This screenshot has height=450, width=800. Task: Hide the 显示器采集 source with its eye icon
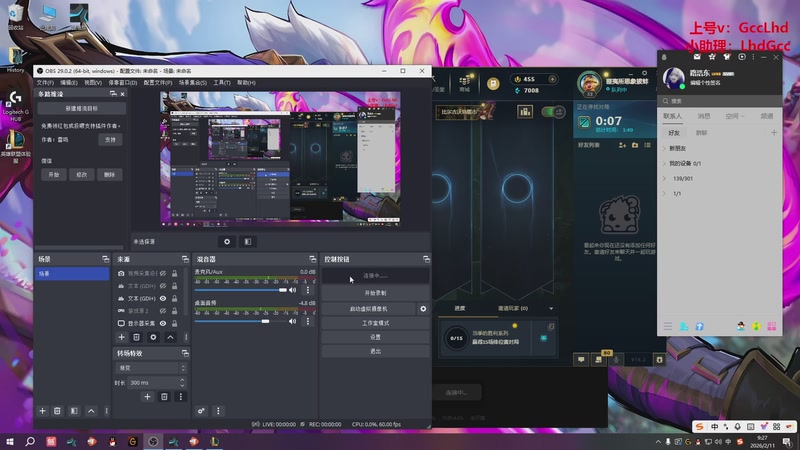point(163,323)
